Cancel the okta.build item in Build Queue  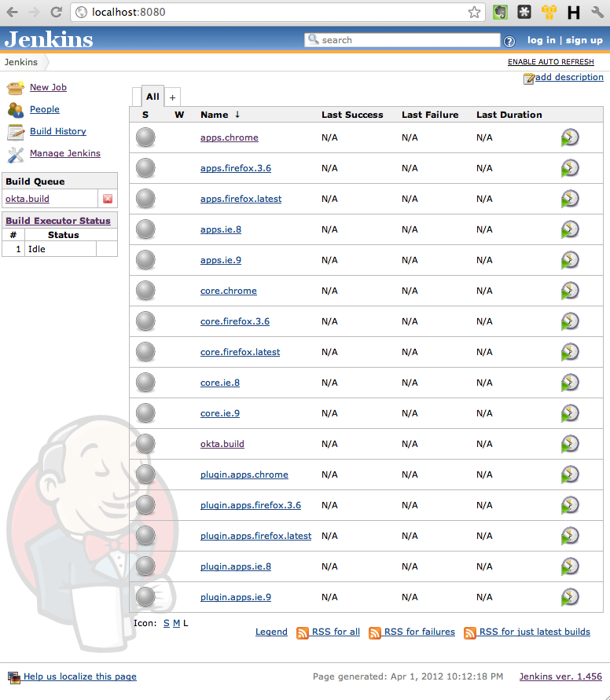108,199
